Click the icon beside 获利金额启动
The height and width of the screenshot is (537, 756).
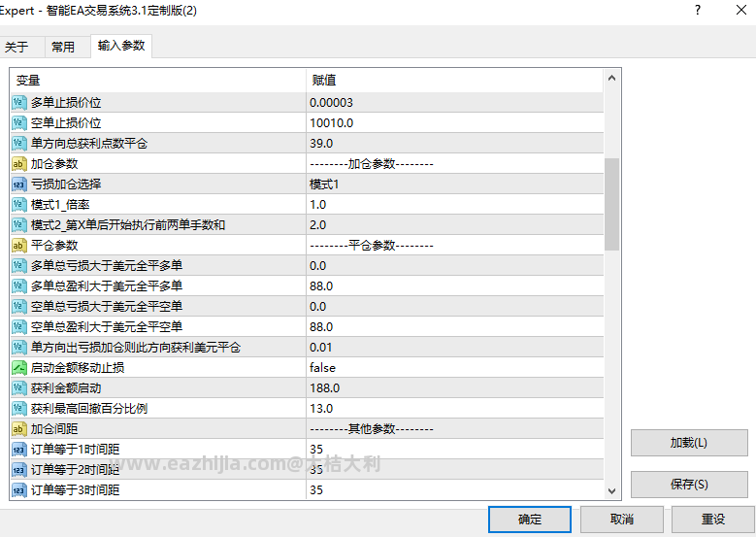(18, 387)
